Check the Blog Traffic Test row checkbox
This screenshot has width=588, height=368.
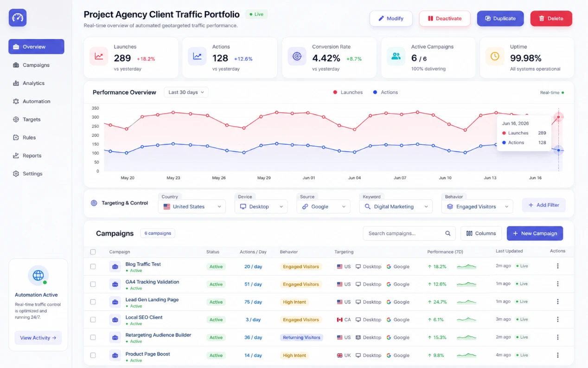point(93,267)
